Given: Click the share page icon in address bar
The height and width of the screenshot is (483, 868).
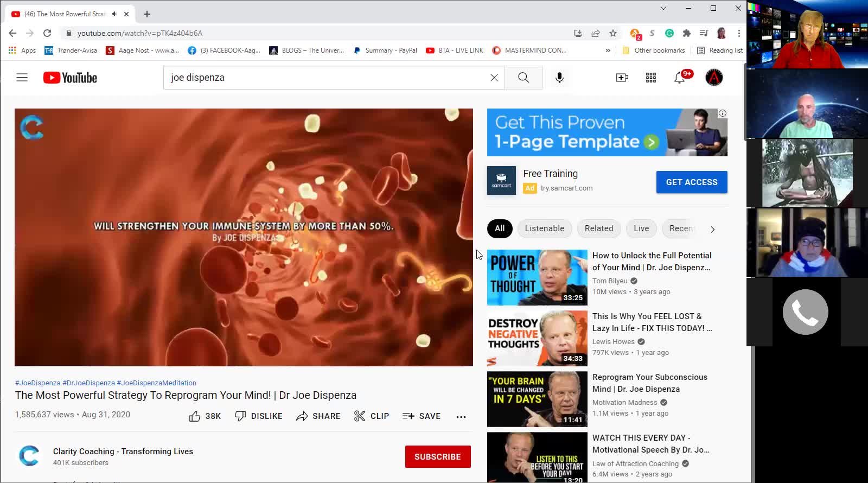Looking at the screenshot, I should coord(596,33).
